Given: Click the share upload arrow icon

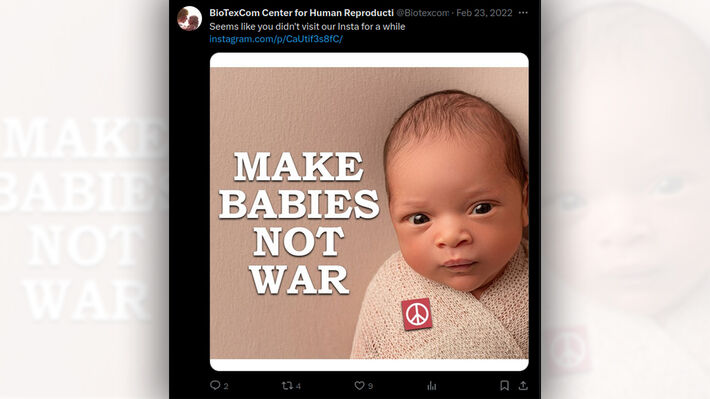Looking at the screenshot, I should pos(523,385).
